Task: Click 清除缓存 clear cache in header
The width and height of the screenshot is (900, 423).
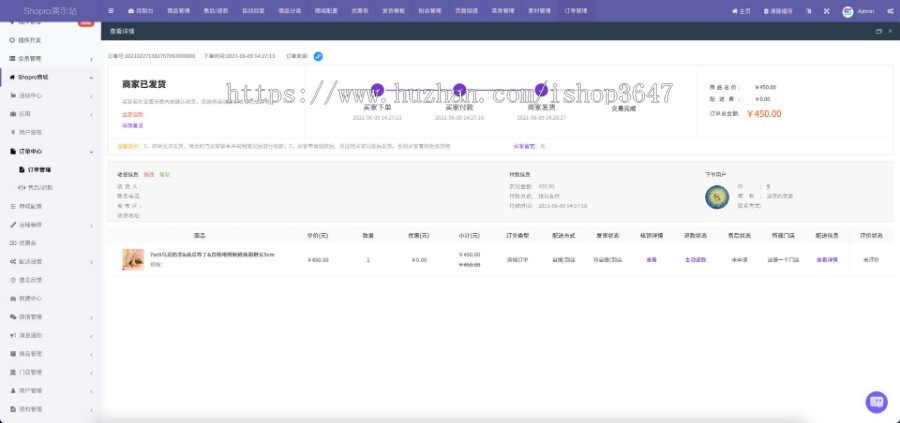Action: (778, 11)
